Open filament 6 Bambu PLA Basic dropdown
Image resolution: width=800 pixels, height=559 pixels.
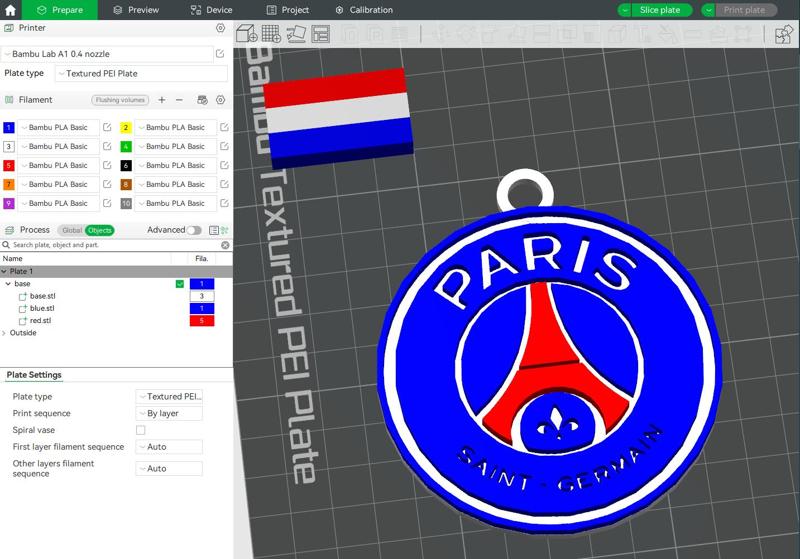(176, 165)
